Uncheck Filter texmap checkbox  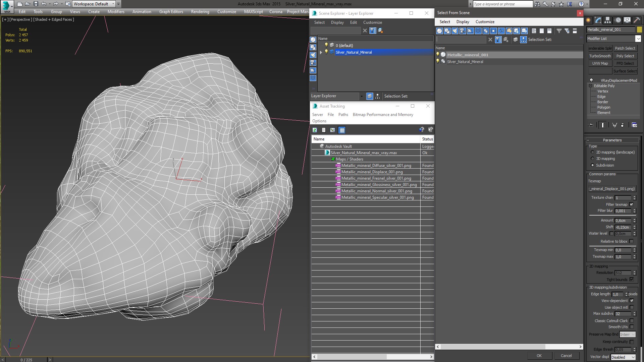tap(632, 204)
